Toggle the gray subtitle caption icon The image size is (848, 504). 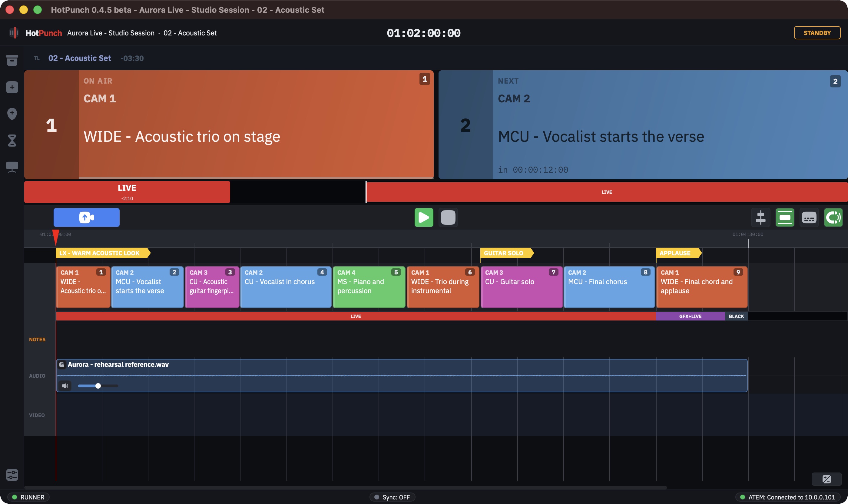pos(809,217)
